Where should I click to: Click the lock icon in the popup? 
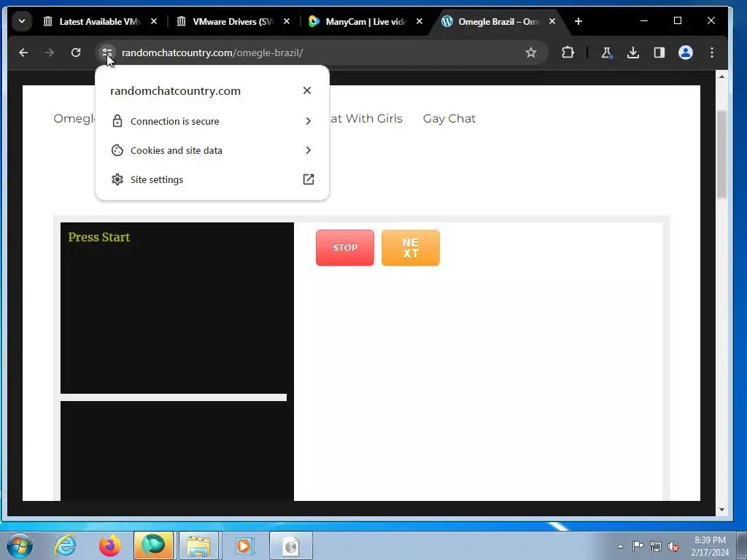(117, 122)
